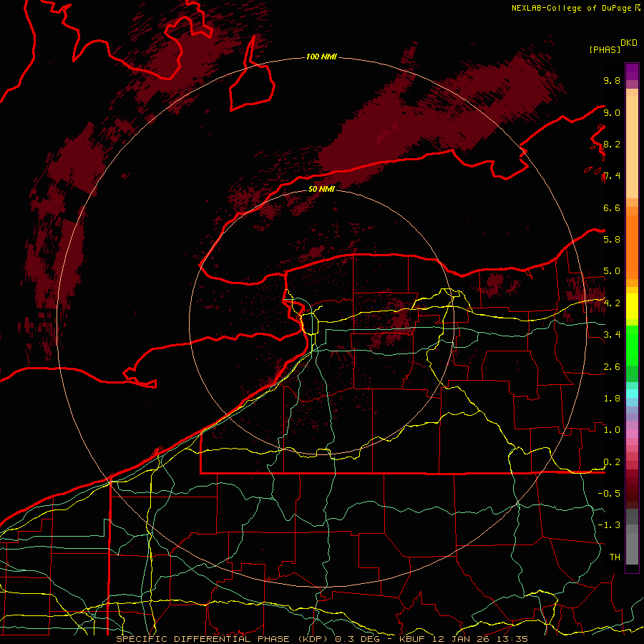Viewport: 644px width, 644px height.
Task: Click the product title SPECIFIC DIFFERENTIAL PHASE (KDP)
Action: click(x=223, y=639)
